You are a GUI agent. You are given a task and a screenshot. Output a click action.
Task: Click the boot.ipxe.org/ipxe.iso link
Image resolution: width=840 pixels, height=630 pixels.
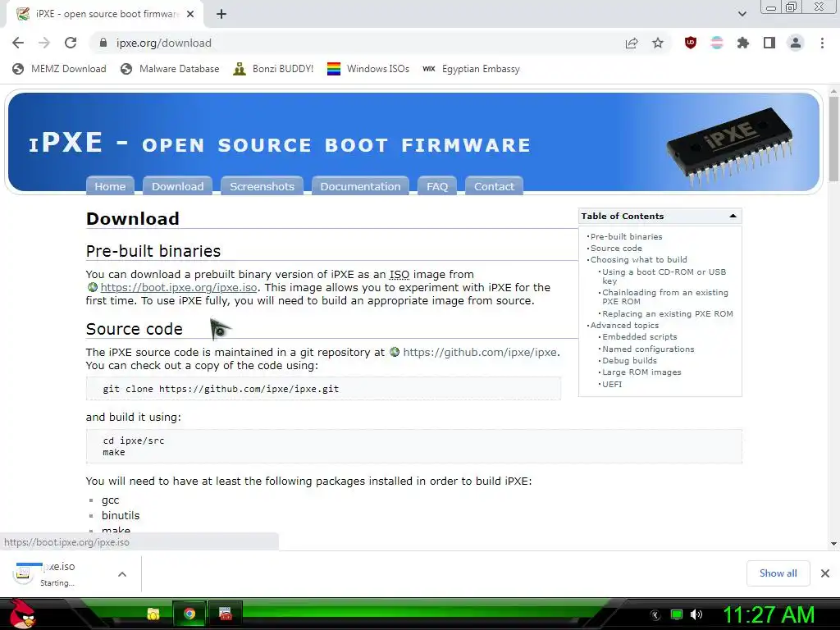[178, 287]
